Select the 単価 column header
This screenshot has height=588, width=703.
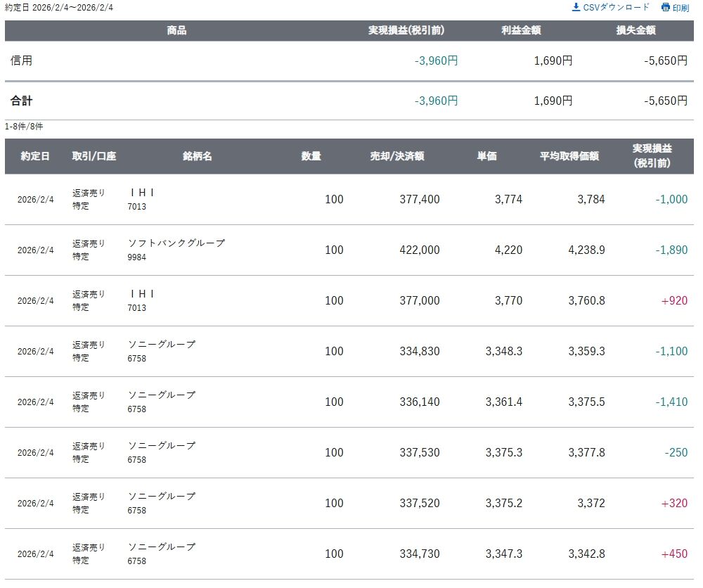click(x=486, y=156)
